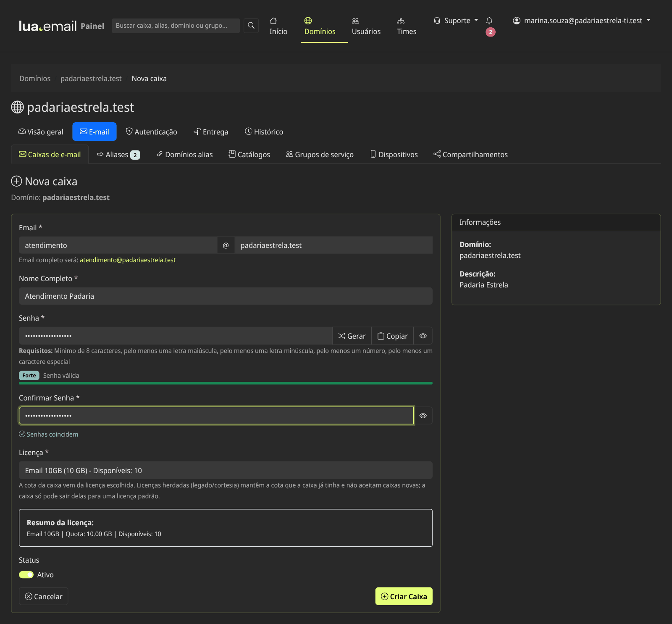Focus the Confirmar Senha field
This screenshot has width=672, height=624.
point(216,416)
